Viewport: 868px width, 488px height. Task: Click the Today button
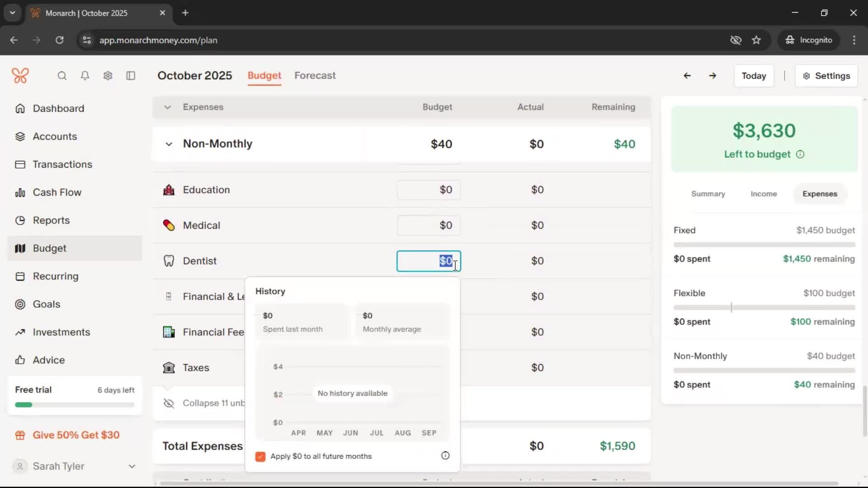point(754,76)
